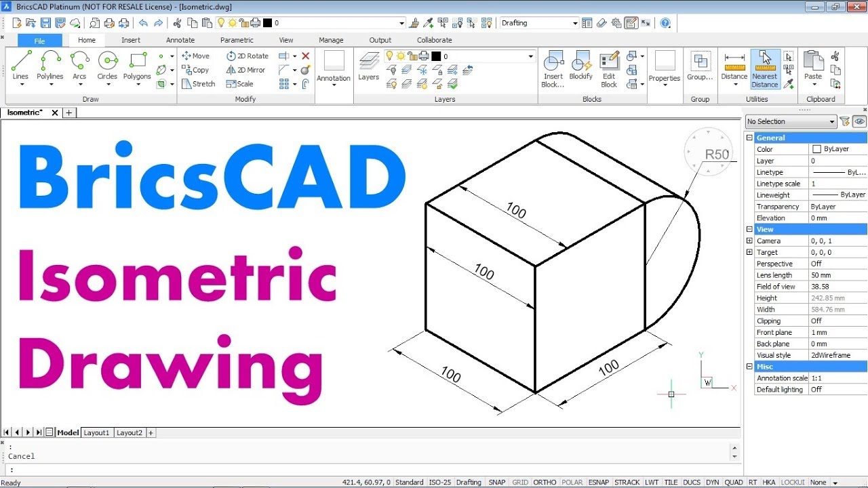Click the Explode bomb icon
Viewport: 868px width, 488px height.
(306, 70)
